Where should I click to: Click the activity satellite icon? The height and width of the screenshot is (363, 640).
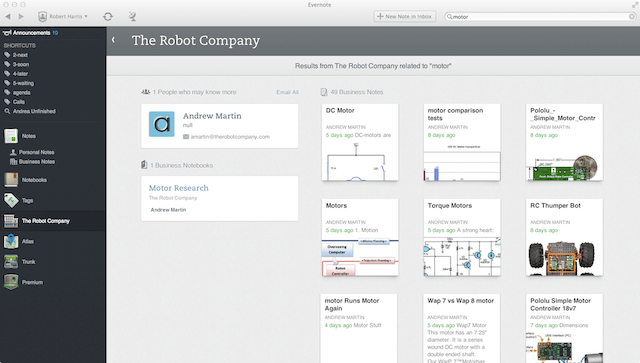click(132, 16)
